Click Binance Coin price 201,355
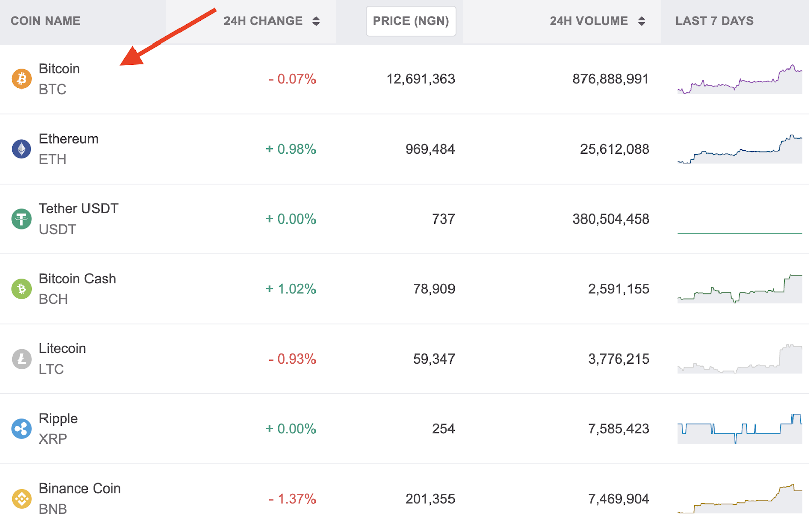The height and width of the screenshot is (532, 809). point(430,499)
